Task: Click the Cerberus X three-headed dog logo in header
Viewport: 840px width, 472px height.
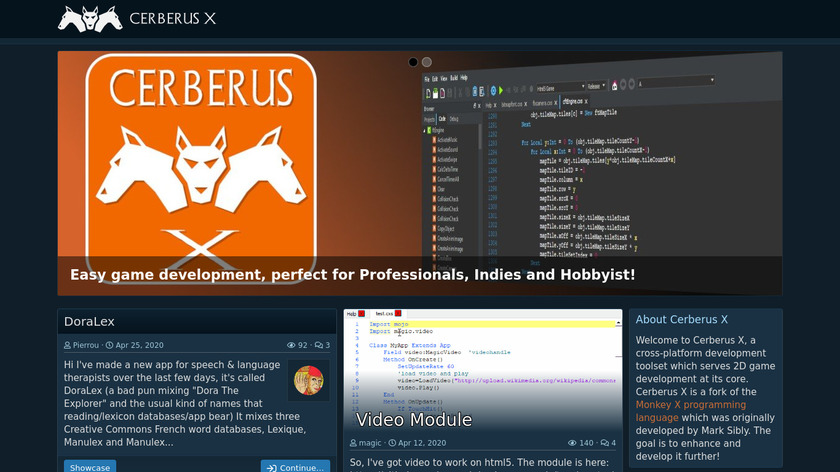Action: pyautogui.click(x=90, y=18)
